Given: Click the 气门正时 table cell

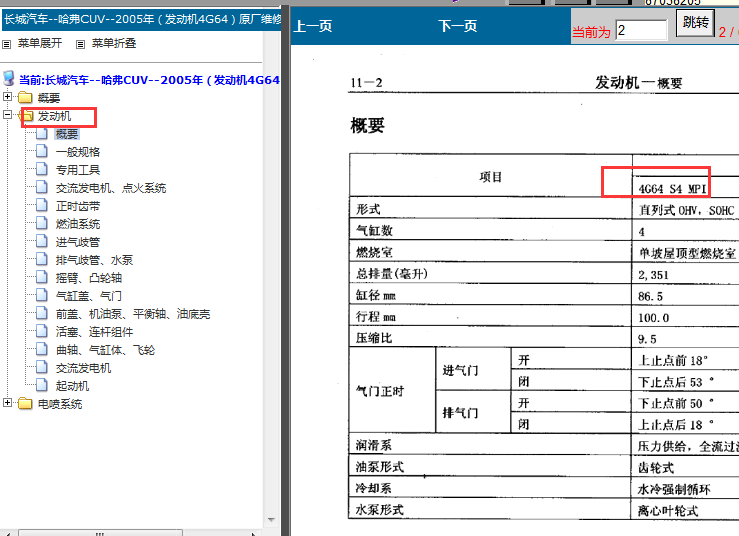Looking at the screenshot, I should (x=393, y=391).
